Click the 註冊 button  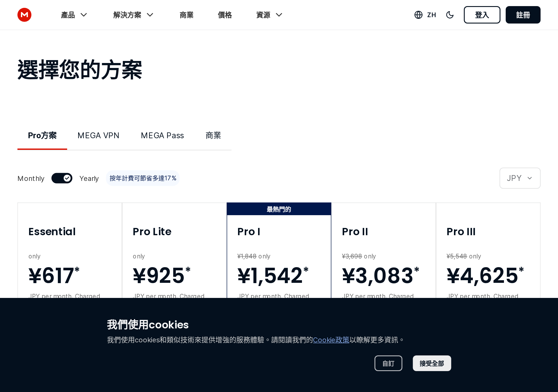click(523, 15)
